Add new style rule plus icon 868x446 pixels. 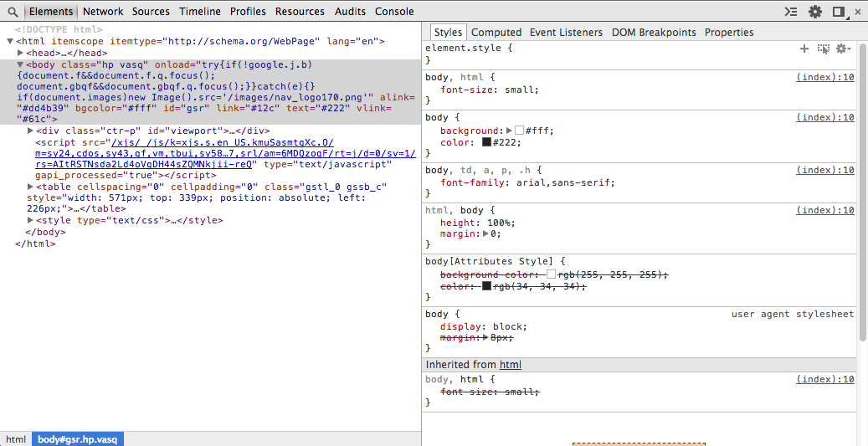(x=804, y=49)
